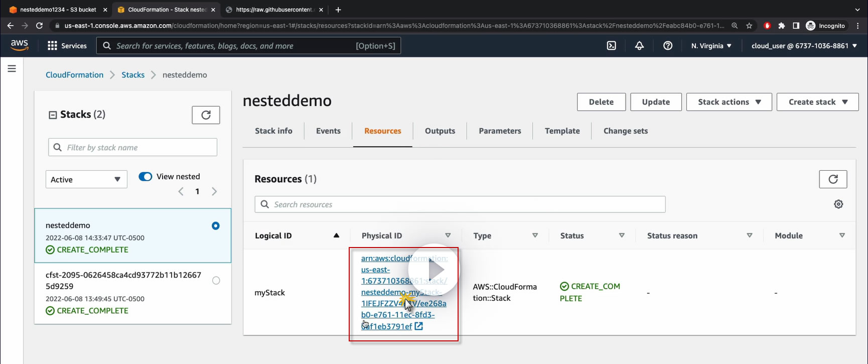868x364 pixels.
Task: Open AWS CloudShell icon in header
Action: click(x=611, y=46)
